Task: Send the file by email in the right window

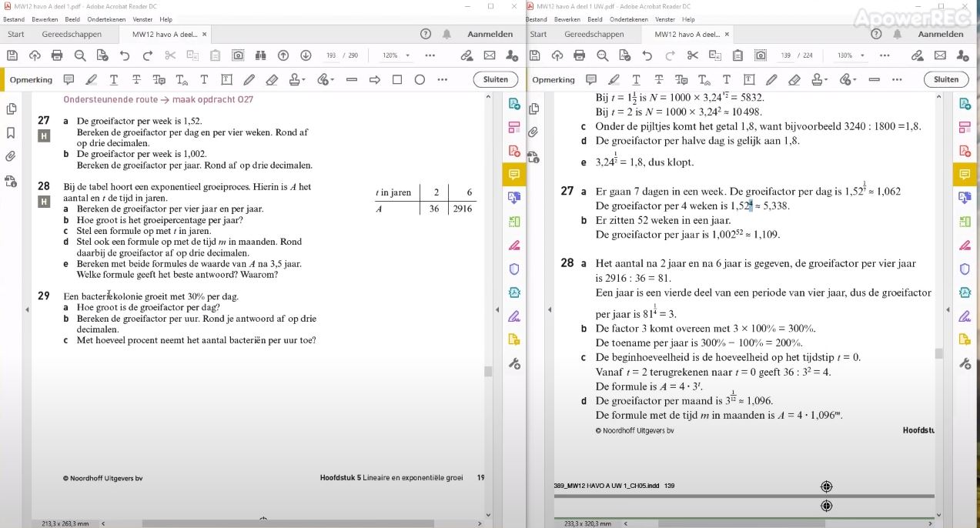Action: click(x=939, y=55)
